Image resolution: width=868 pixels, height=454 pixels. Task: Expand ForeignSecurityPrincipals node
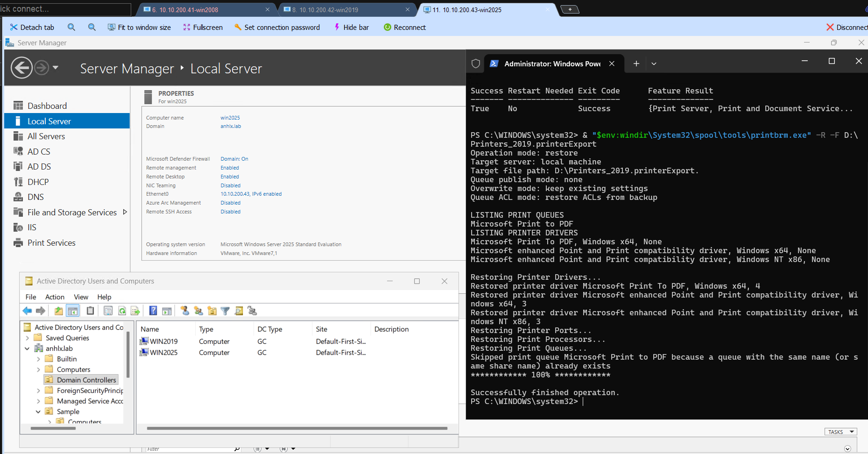pyautogui.click(x=38, y=390)
